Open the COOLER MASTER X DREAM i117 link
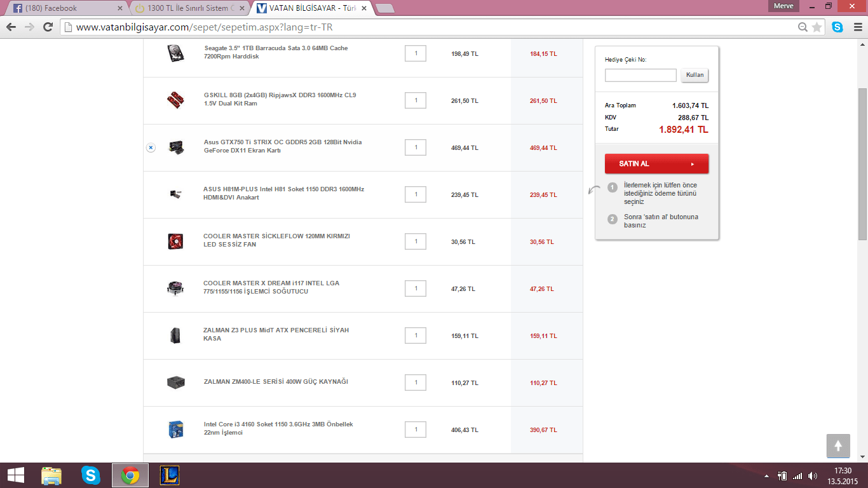The image size is (868, 488). pos(271,287)
